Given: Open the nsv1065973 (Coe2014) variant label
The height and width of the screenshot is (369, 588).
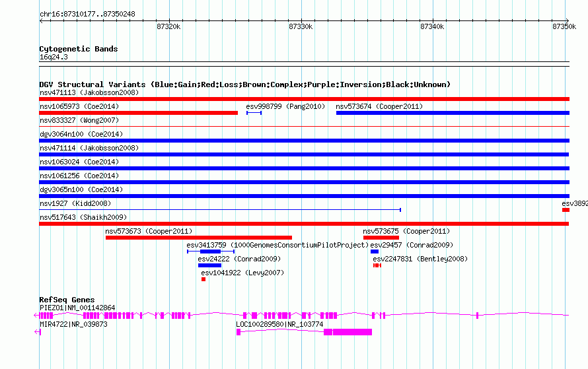Looking at the screenshot, I should [x=79, y=106].
